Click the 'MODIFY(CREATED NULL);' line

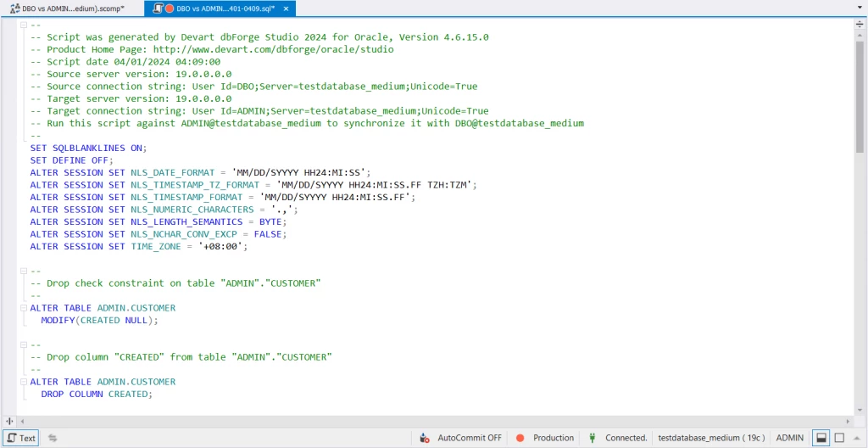pos(100,321)
